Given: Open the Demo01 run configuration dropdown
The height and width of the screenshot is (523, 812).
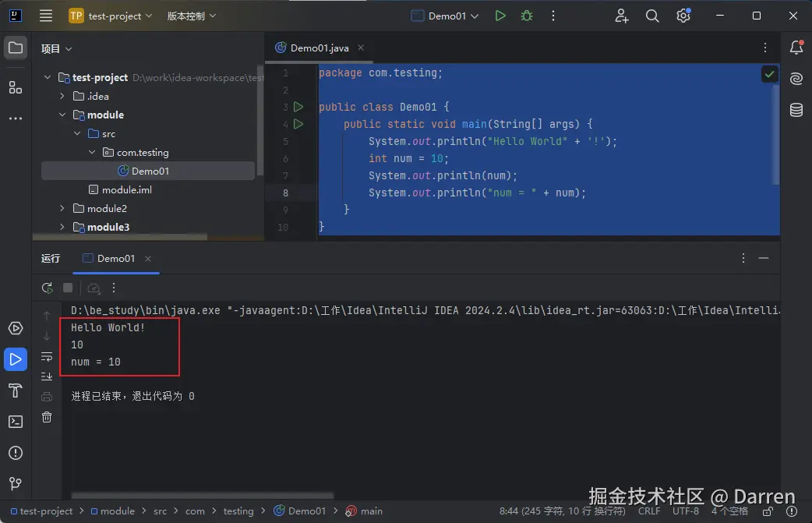Looking at the screenshot, I should point(445,16).
